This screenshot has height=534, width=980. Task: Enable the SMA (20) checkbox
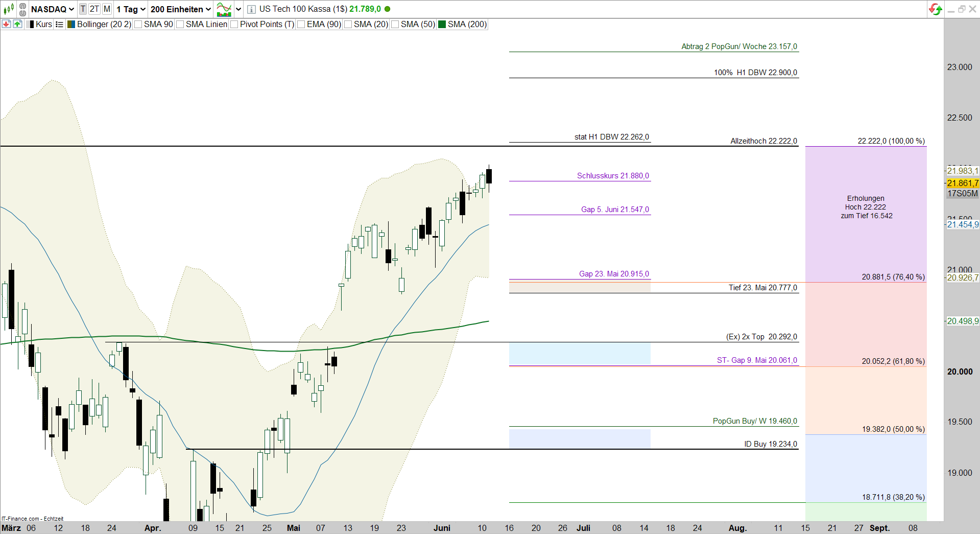tap(348, 25)
